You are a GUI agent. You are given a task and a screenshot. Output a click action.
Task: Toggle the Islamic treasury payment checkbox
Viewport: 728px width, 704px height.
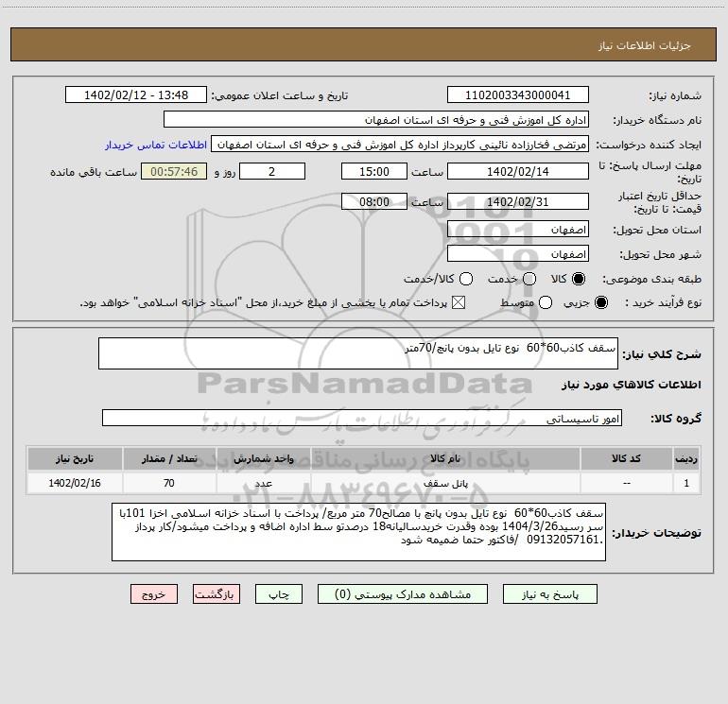click(459, 302)
